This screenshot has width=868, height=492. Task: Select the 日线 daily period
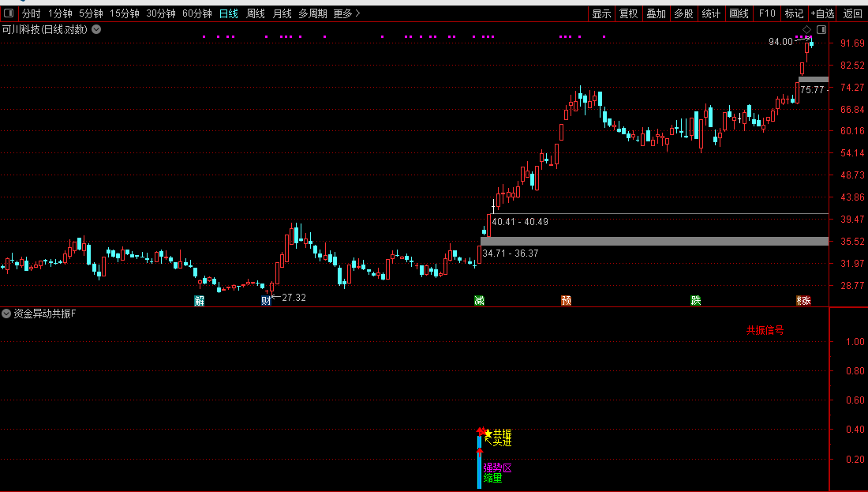click(229, 13)
